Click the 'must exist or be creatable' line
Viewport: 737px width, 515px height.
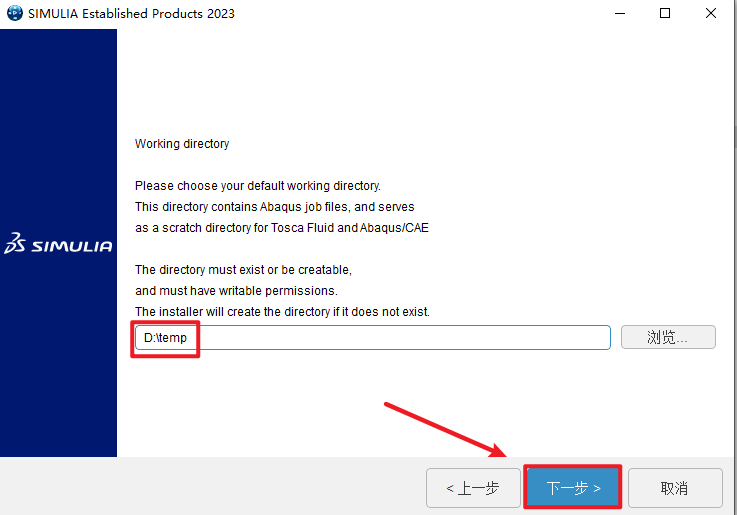point(243,270)
